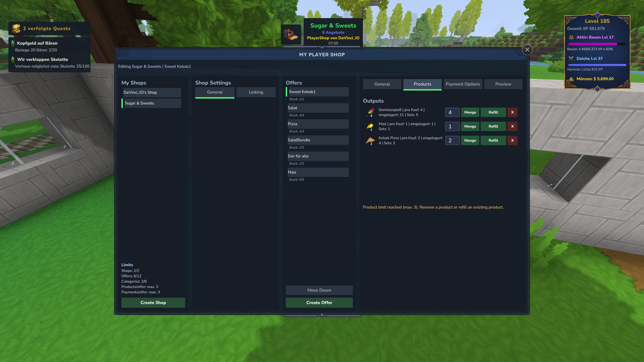
Task: Click Menge for Gemüsespieß
Action: [470, 112]
